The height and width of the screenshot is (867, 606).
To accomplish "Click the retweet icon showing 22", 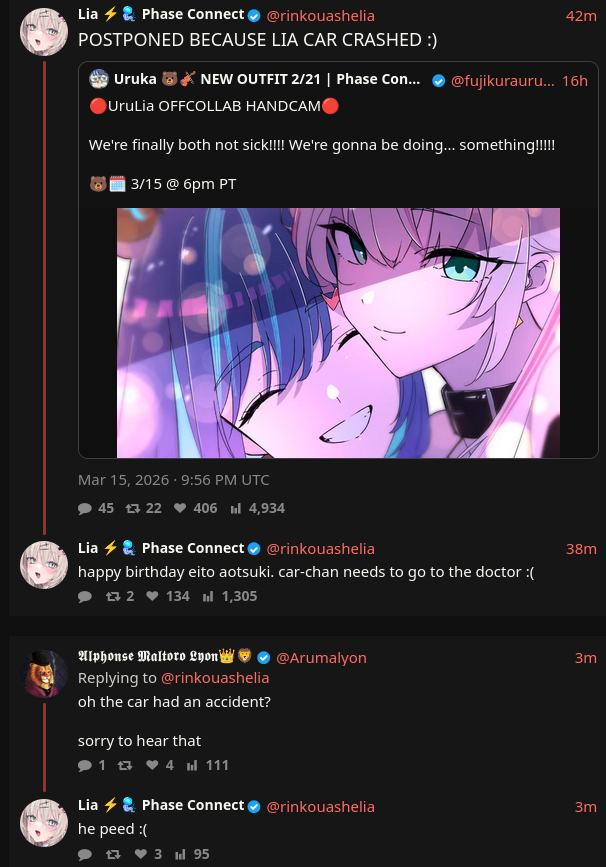I will (133, 508).
